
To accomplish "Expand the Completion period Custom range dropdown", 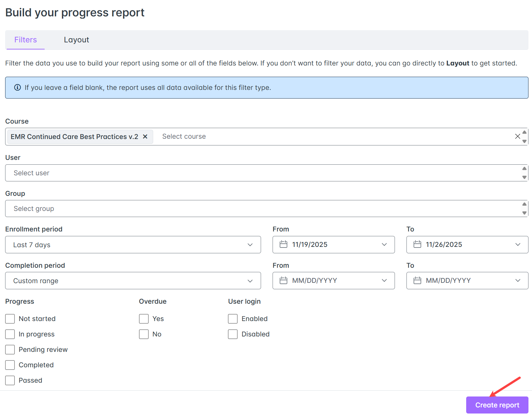I will tap(133, 281).
